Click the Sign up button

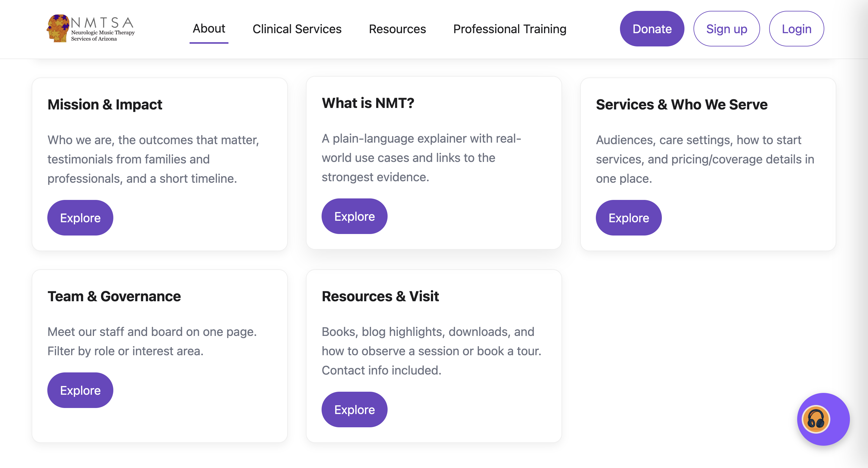click(726, 29)
